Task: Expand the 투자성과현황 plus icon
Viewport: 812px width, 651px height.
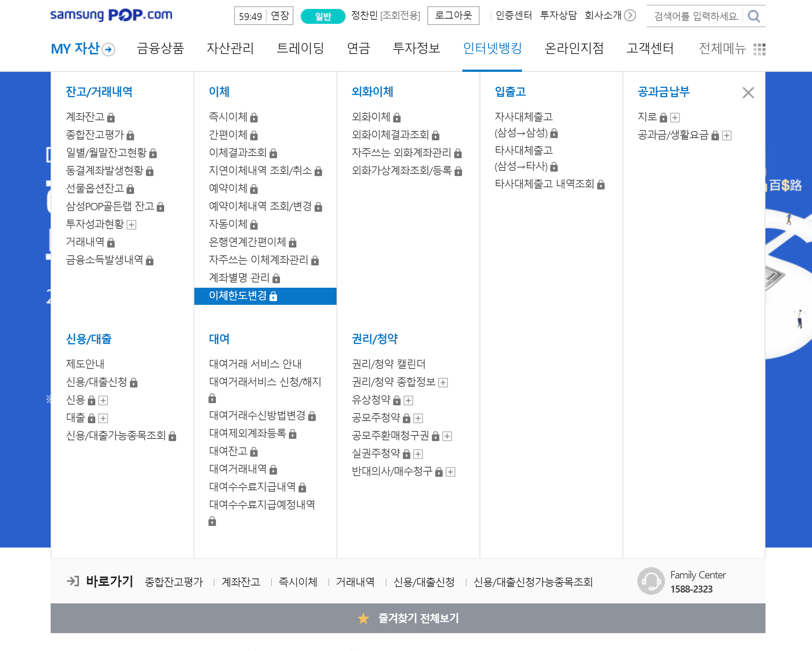Action: (x=131, y=225)
